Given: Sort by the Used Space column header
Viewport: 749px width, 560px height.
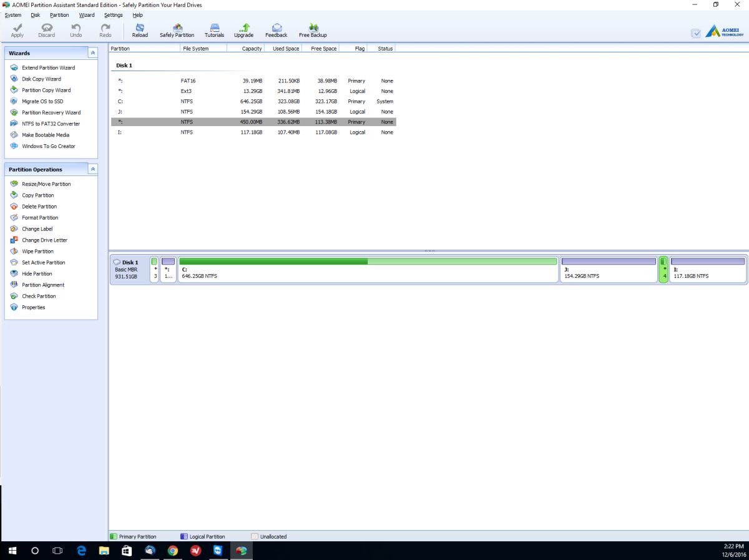Looking at the screenshot, I should [x=283, y=49].
